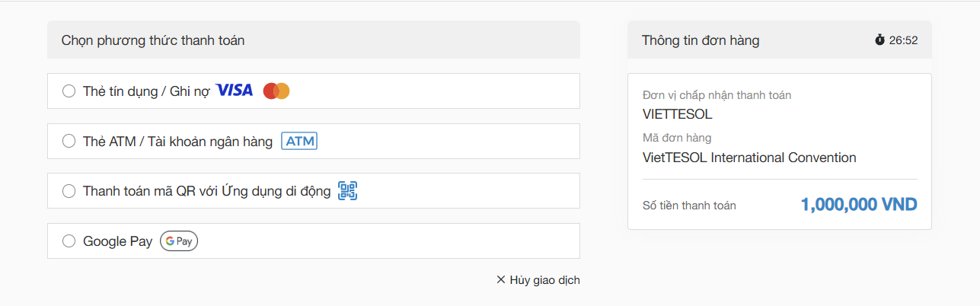This screenshot has width=980, height=306.
Task: Click the Google Pay label text
Action: tap(118, 241)
